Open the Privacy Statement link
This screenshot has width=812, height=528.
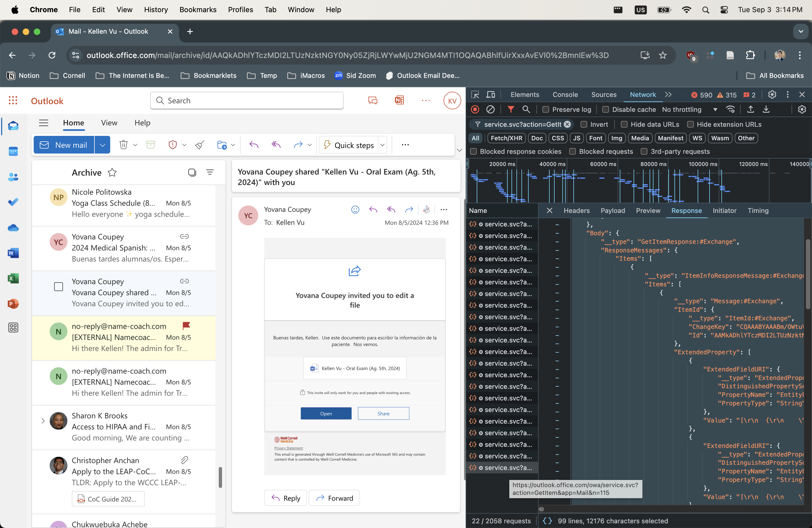pos(288,448)
